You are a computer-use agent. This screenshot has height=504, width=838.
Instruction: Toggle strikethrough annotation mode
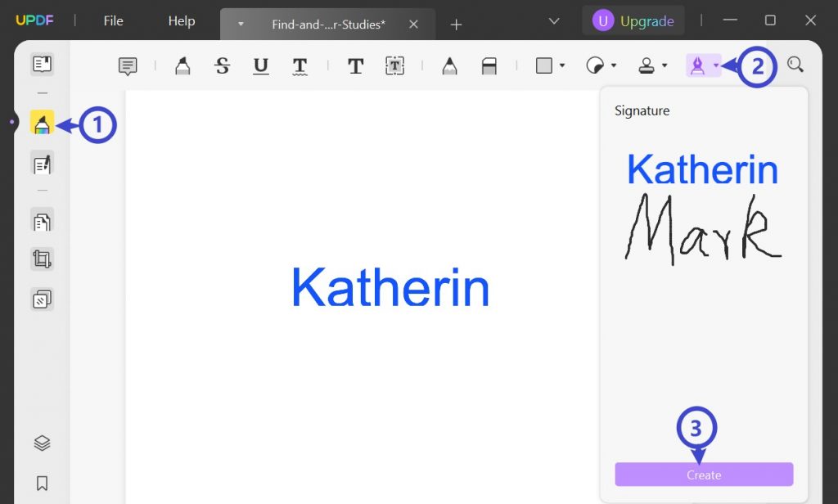[222, 65]
